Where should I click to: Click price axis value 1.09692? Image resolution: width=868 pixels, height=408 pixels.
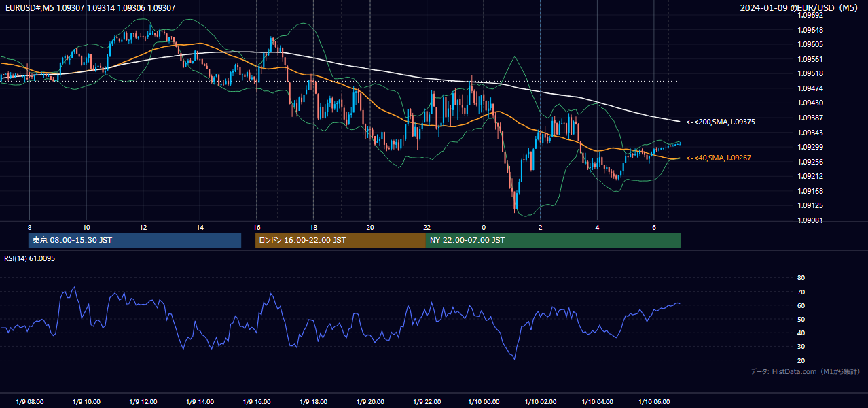[x=810, y=15]
